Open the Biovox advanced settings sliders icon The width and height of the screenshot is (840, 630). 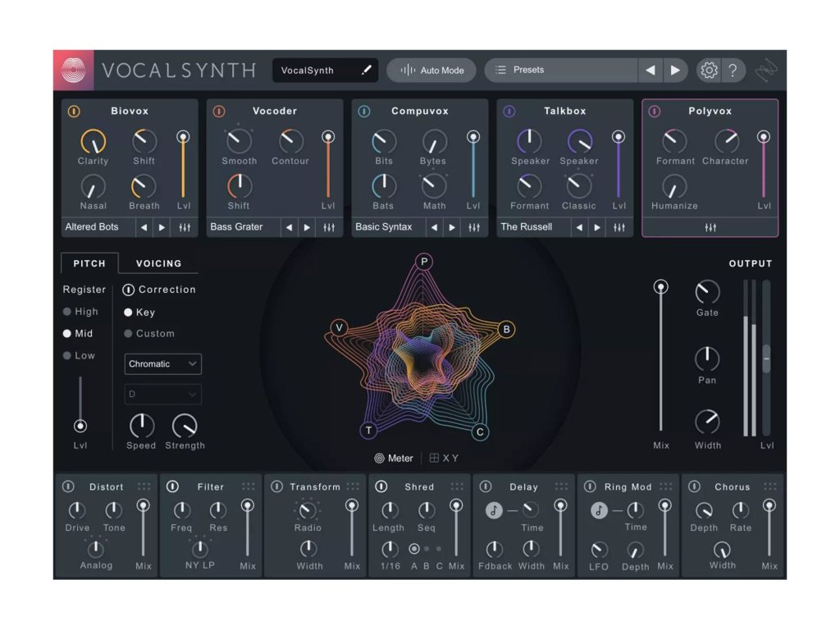pyautogui.click(x=185, y=227)
